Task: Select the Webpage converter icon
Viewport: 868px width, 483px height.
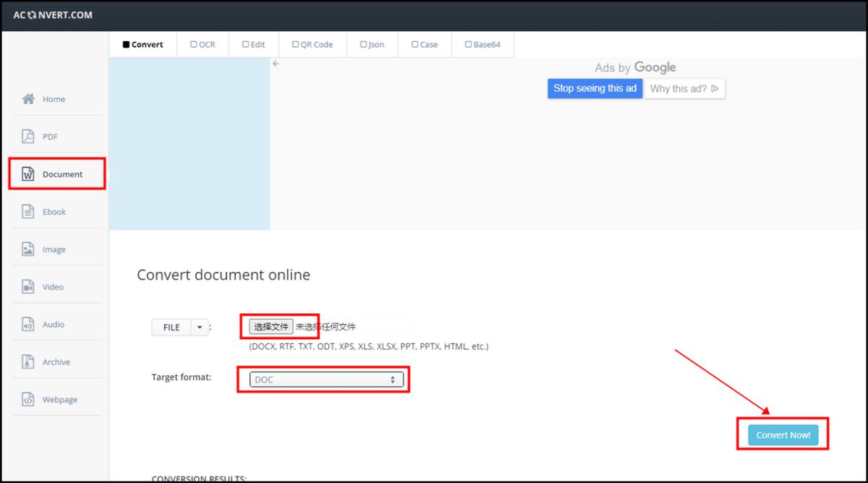Action: tap(28, 400)
